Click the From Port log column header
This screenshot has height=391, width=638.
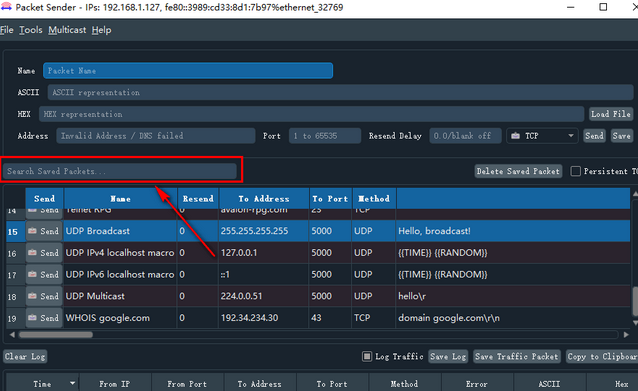click(x=187, y=384)
